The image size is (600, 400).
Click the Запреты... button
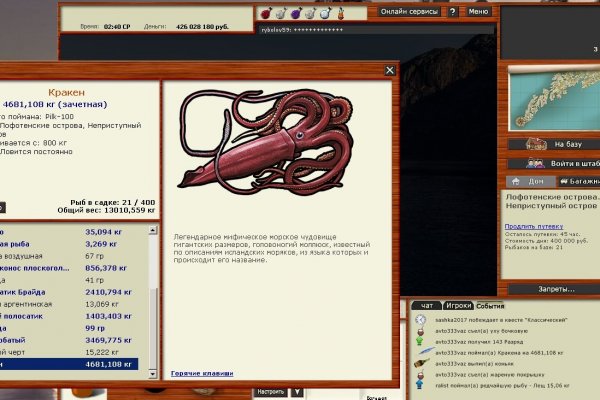pyautogui.click(x=554, y=289)
